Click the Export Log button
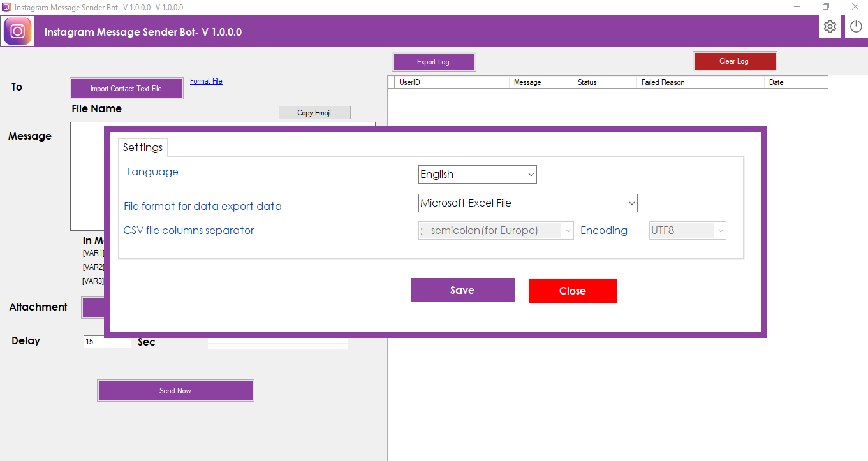 click(434, 62)
